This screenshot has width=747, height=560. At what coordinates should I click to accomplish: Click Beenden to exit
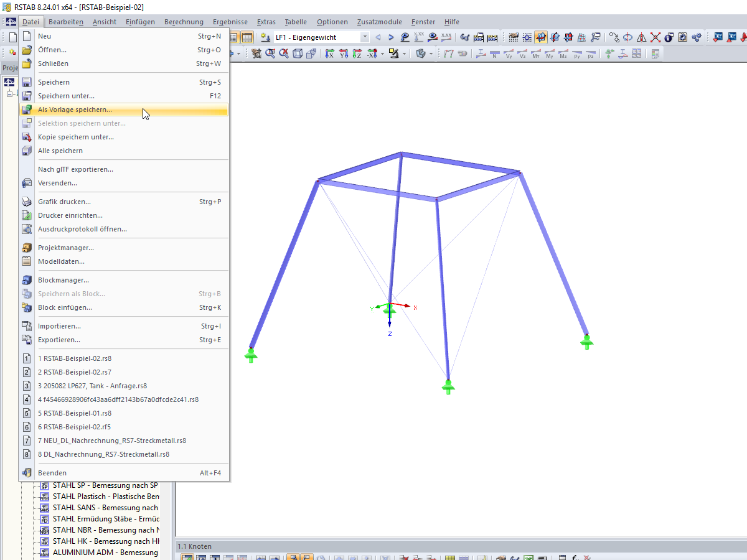click(x=125, y=473)
